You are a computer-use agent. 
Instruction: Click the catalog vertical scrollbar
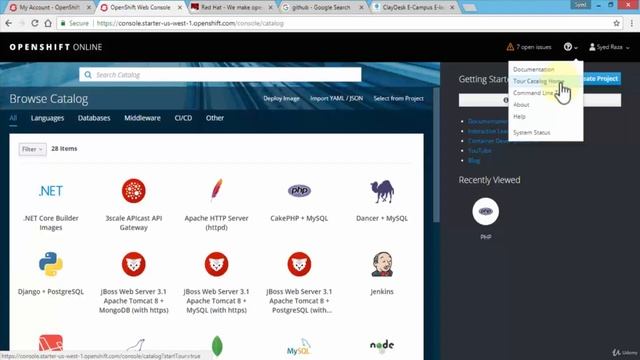[x=436, y=154]
